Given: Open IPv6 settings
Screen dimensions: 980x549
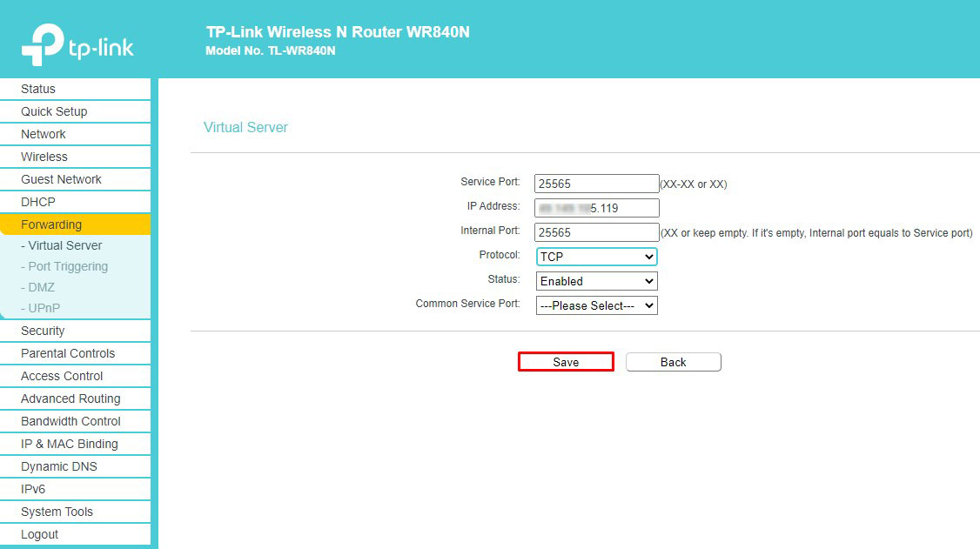Looking at the screenshot, I should click(75, 488).
